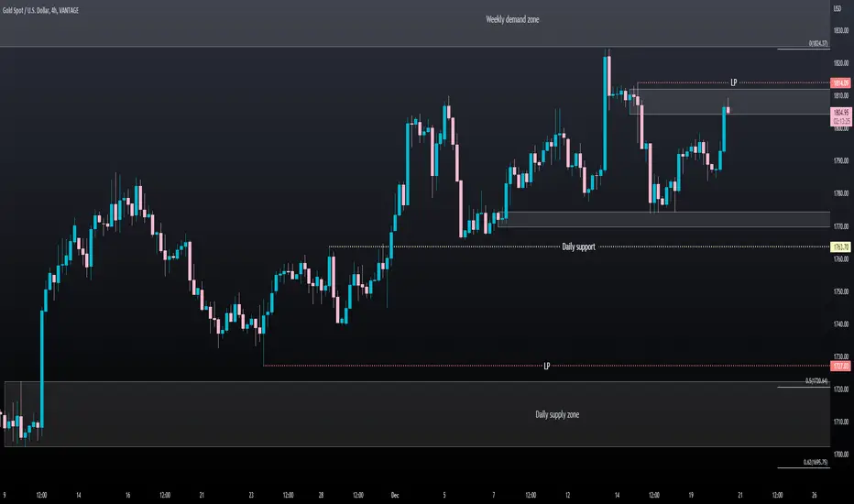Click the '0.62(1695.75)' Fibonacci level label
854x504 pixels.
(x=816, y=462)
